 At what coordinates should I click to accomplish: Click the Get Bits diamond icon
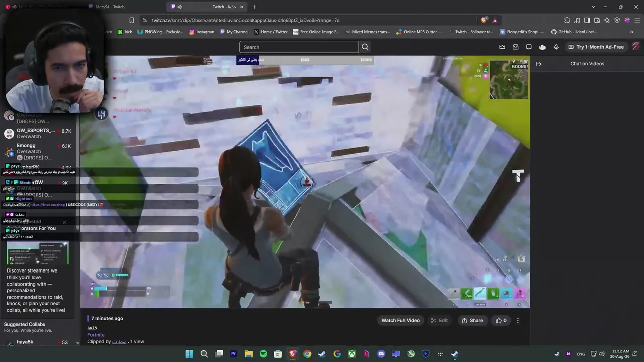coord(556,47)
